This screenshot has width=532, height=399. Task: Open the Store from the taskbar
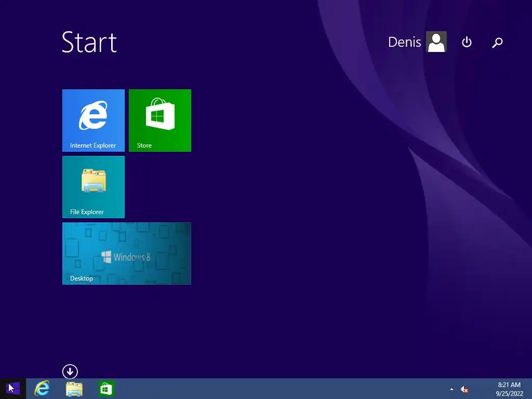pyautogui.click(x=106, y=389)
